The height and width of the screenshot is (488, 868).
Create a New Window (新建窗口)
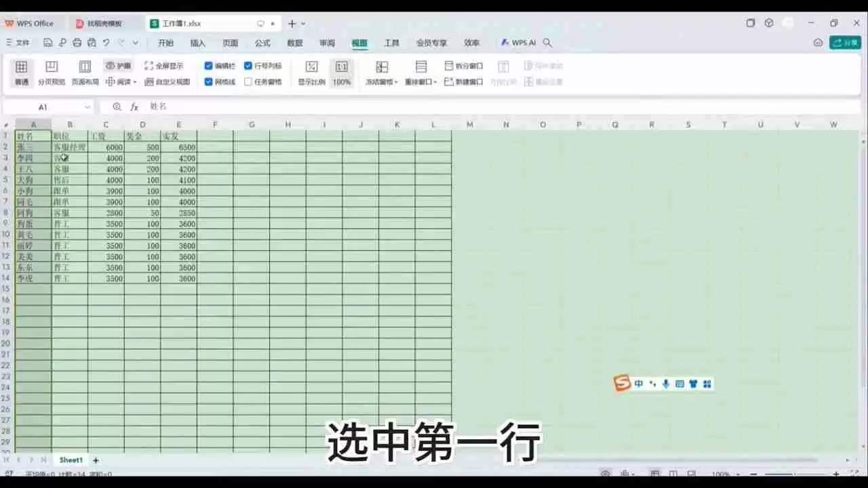point(463,80)
